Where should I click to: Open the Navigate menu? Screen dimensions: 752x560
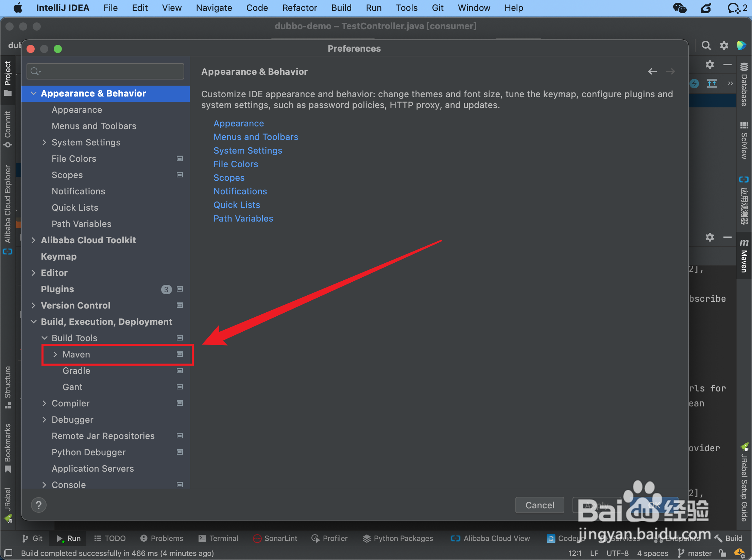click(x=214, y=8)
